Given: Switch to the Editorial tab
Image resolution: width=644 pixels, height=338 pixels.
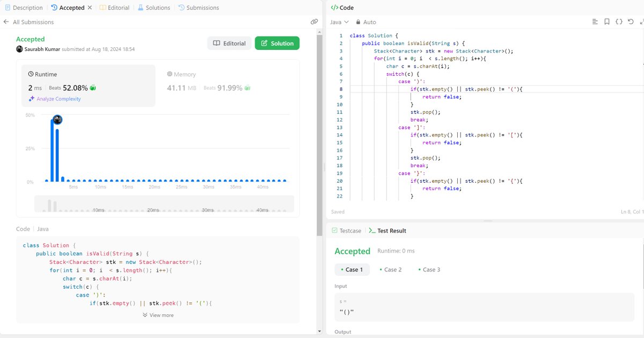Looking at the screenshot, I should tap(114, 7).
